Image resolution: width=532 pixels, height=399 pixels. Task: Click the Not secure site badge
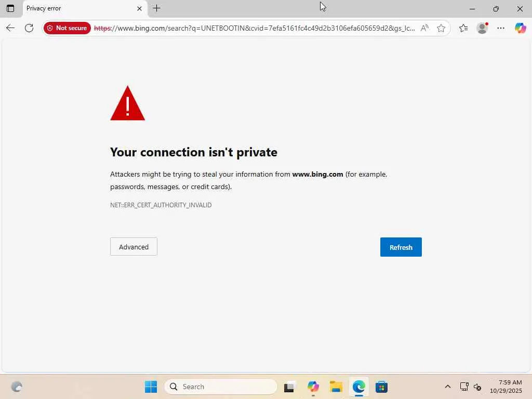[x=67, y=28]
